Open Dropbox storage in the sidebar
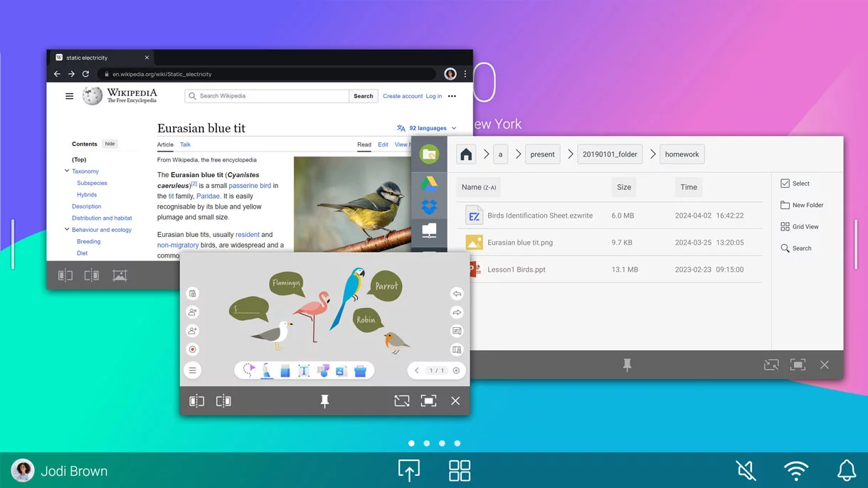This screenshot has height=488, width=868. pos(429,207)
